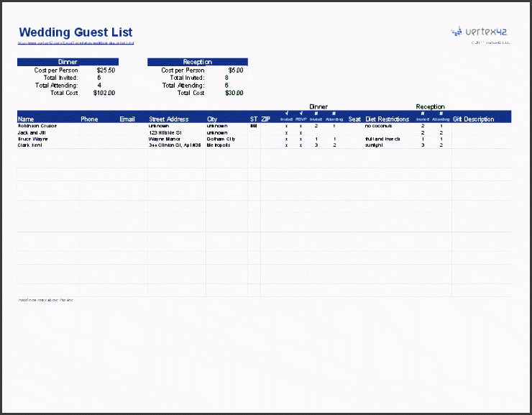
Task: Click the Diet Restrictions column header
Action: click(387, 119)
